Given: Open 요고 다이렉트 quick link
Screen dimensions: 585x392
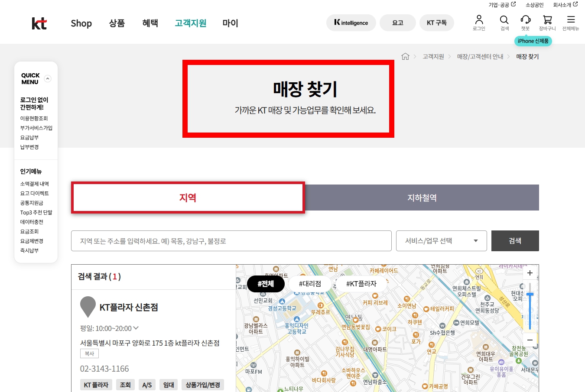Looking at the screenshot, I should (x=34, y=193).
